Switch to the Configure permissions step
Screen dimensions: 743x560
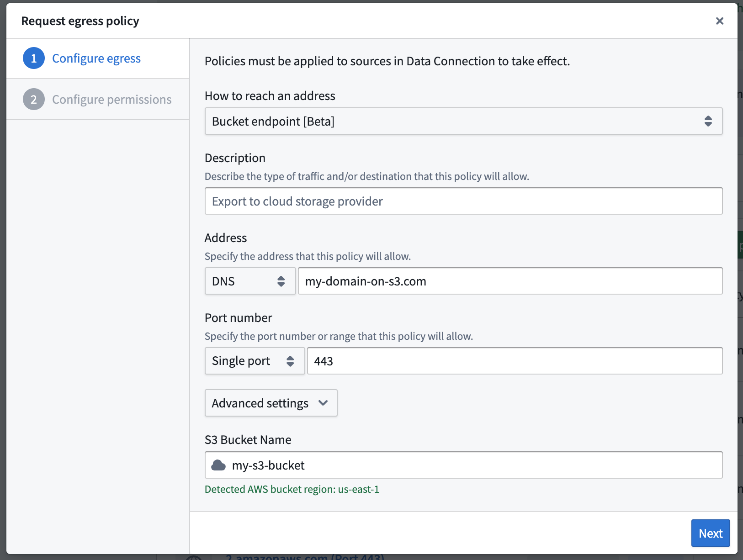point(112,99)
